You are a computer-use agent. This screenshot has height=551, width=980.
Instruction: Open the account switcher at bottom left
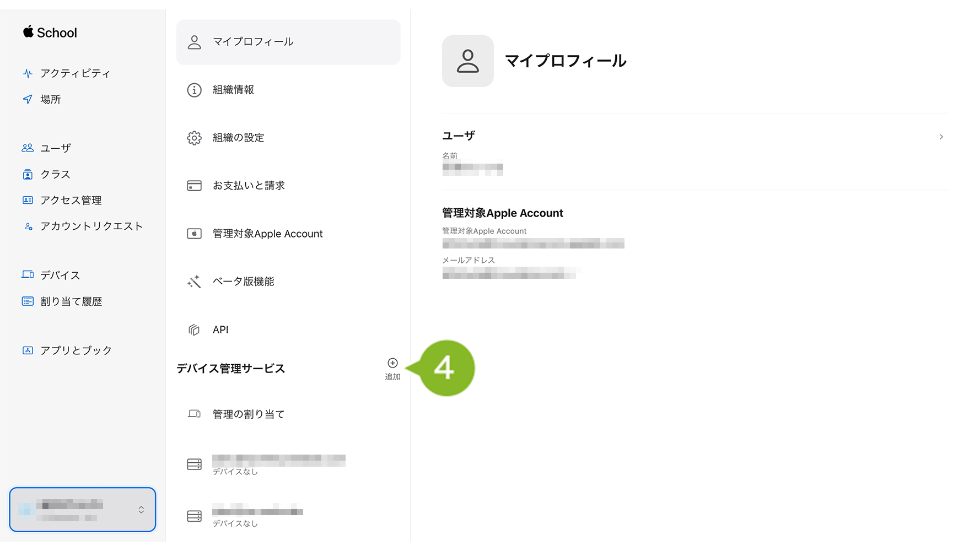tap(83, 510)
